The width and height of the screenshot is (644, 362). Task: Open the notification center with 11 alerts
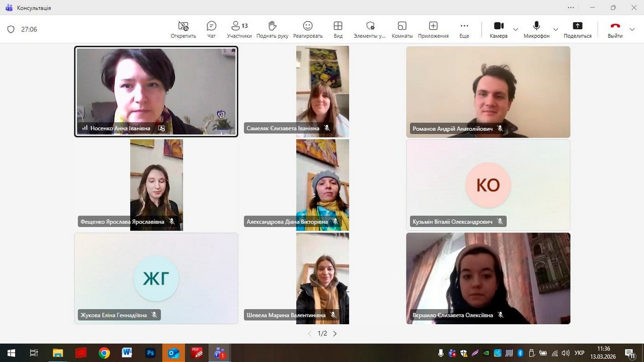pos(630,353)
